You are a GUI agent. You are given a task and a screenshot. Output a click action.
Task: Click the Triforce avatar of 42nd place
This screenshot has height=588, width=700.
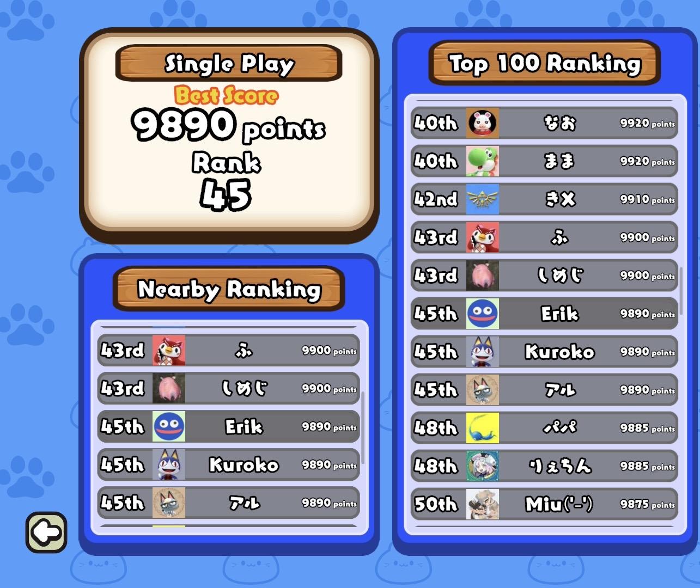tap(482, 199)
